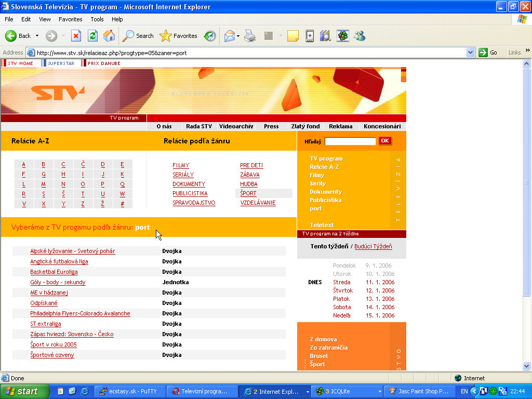Expand the Back button history dropdown
This screenshot has height=399, width=532.
[37, 36]
